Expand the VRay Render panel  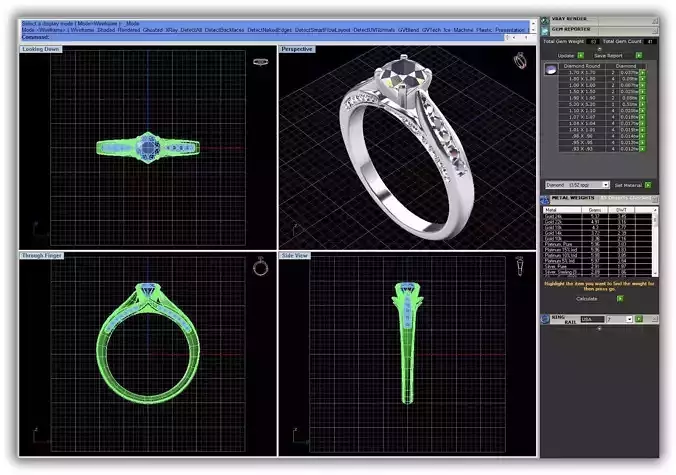coord(655,21)
